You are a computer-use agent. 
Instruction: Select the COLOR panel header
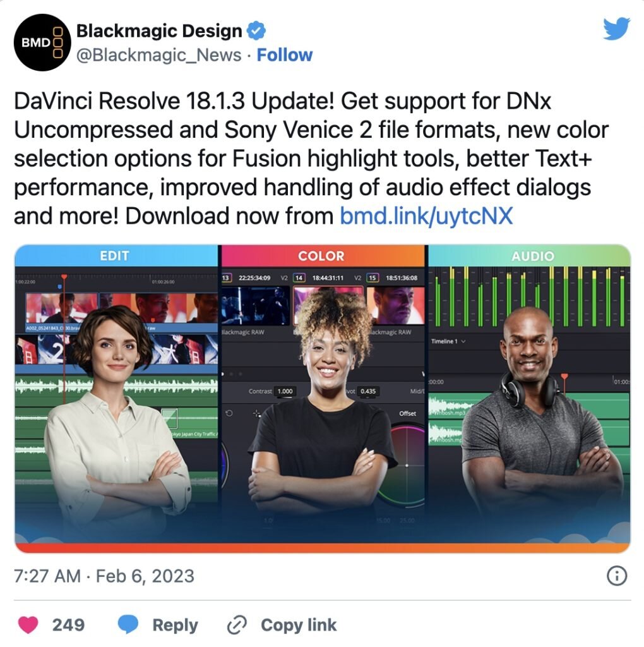pos(323,256)
